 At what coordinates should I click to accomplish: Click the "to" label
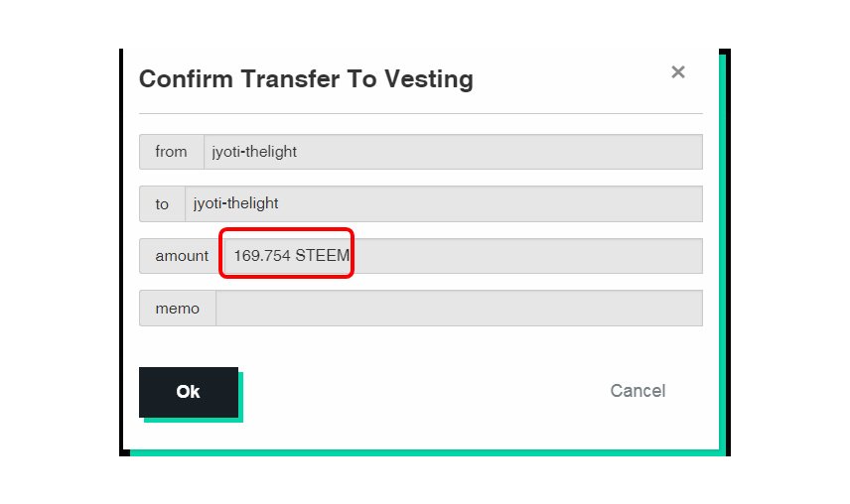coord(162,203)
